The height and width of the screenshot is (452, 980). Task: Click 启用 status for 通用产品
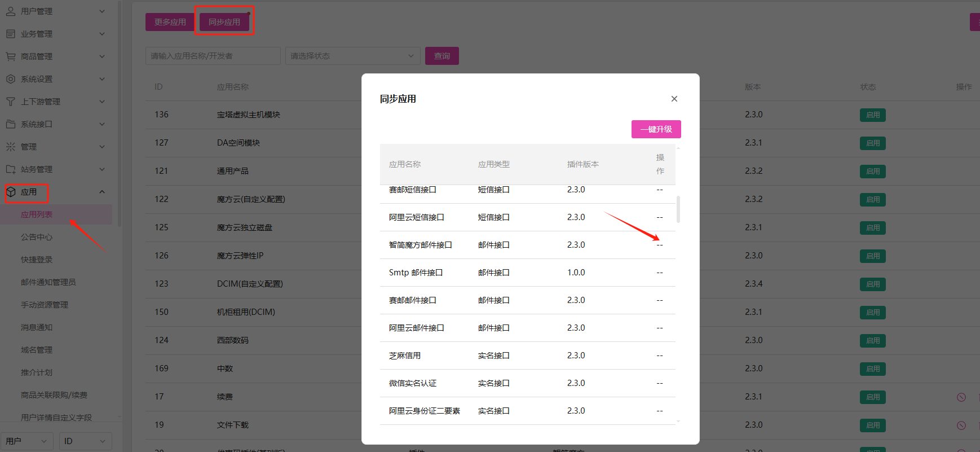(873, 172)
